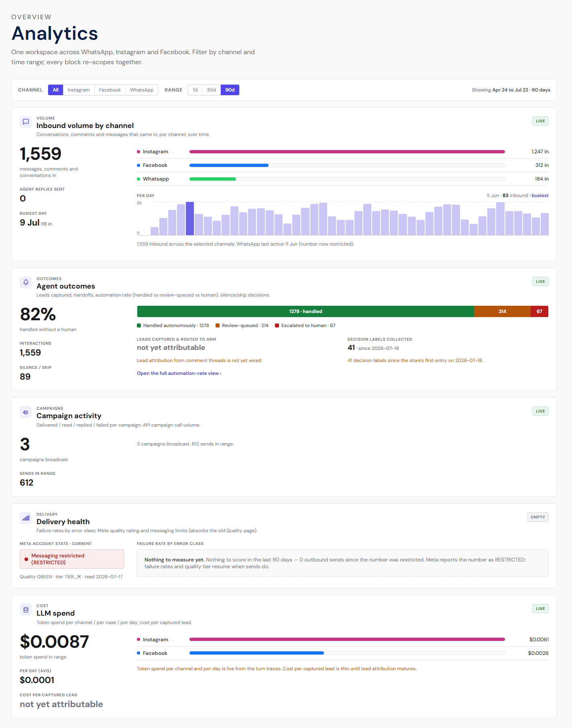Click the LLM spend database icon
The width and height of the screenshot is (572, 728).
coord(26,610)
